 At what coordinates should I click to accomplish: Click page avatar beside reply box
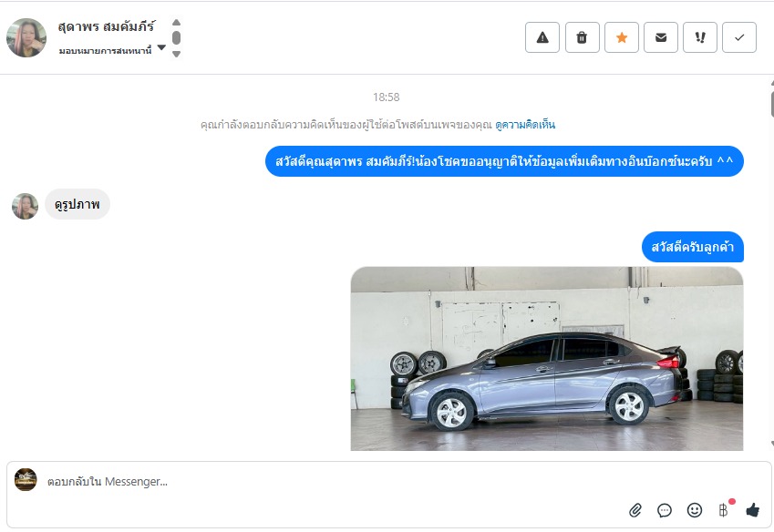click(26, 479)
